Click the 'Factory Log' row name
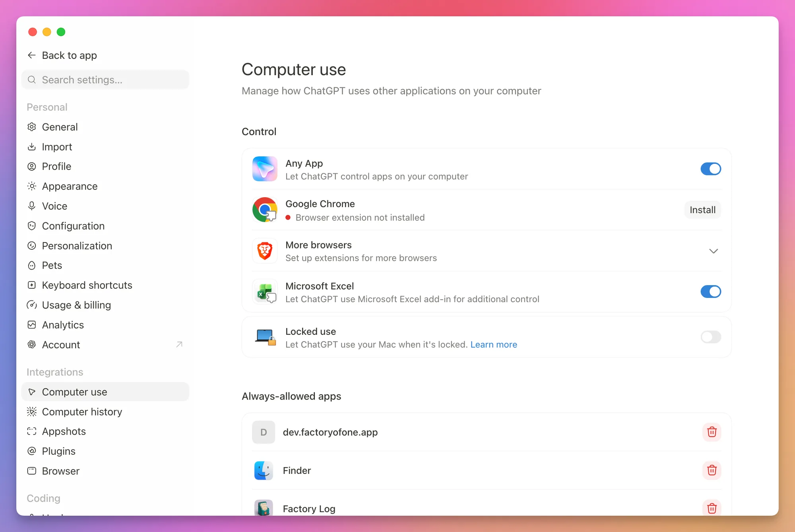This screenshot has height=532, width=795. click(309, 509)
